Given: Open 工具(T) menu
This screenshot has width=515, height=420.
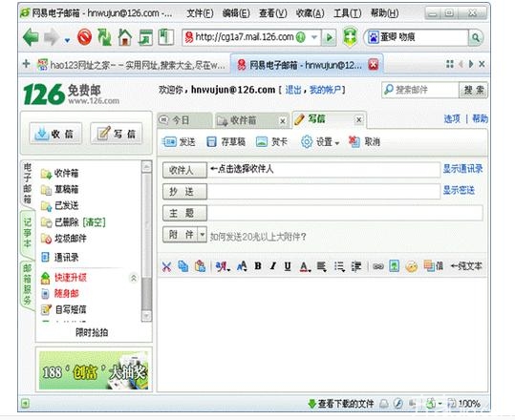Looking at the screenshot, I should pos(348,13).
